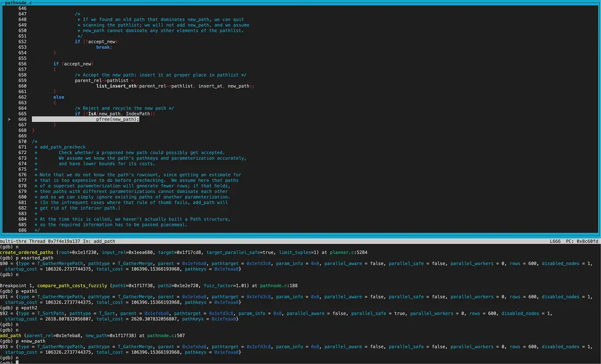The image size is (601, 364).
Task: Click the list_insert_nth function call
Action: (116, 86)
